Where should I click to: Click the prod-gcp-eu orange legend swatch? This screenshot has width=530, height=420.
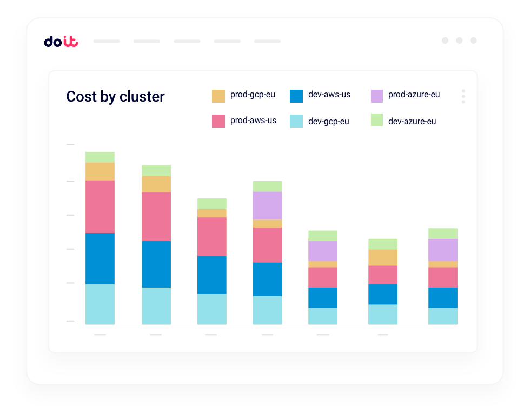click(218, 96)
